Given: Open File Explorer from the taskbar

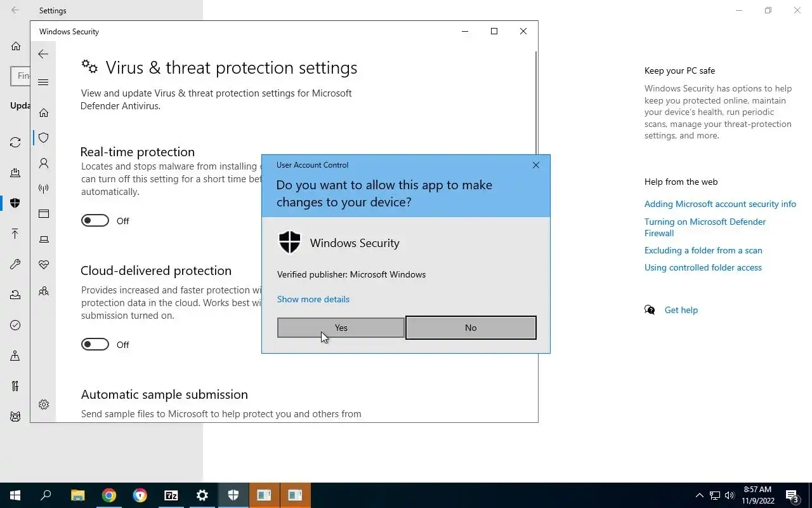Looking at the screenshot, I should point(77,495).
